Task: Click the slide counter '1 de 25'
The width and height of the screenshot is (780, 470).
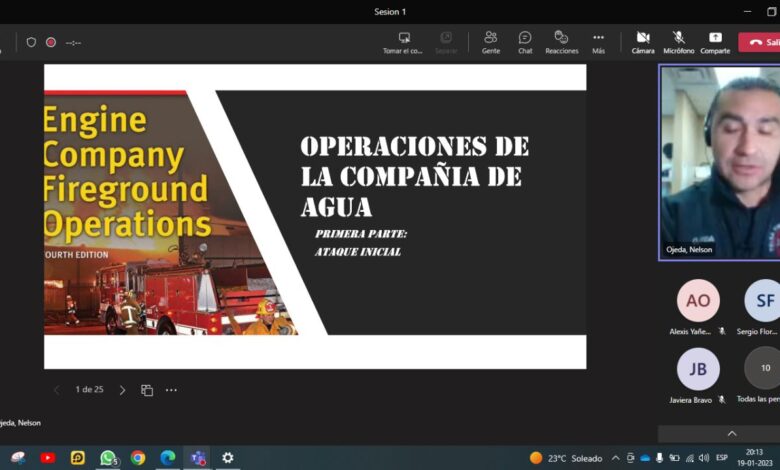Action: pyautogui.click(x=90, y=389)
